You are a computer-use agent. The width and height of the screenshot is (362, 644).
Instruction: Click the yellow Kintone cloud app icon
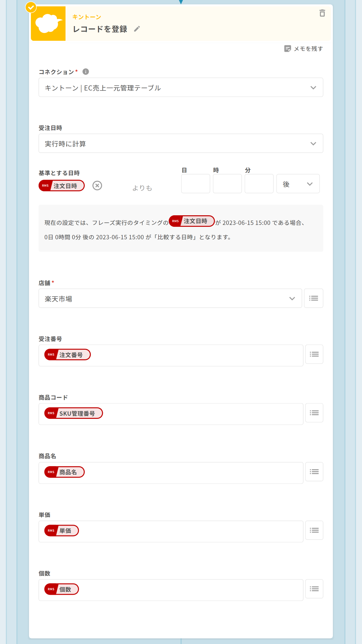(48, 23)
